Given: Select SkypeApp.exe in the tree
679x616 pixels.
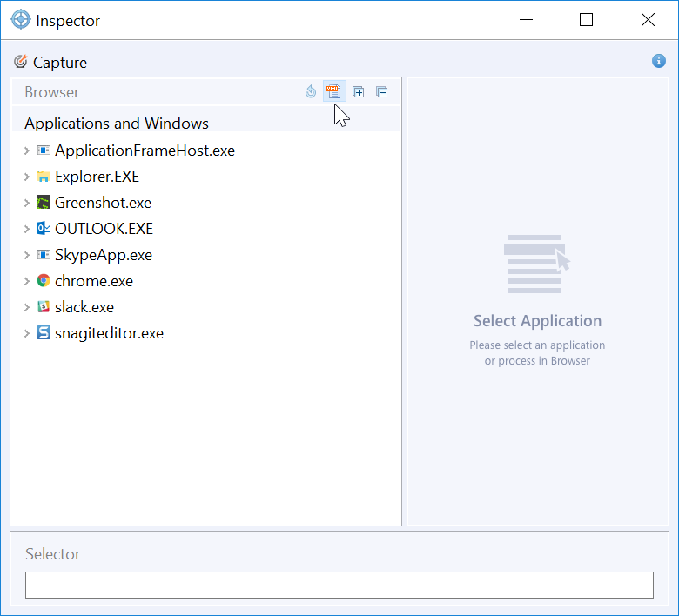Looking at the screenshot, I should point(104,255).
